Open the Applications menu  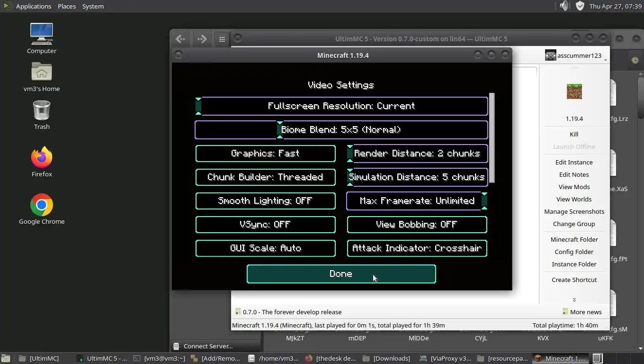pos(33,6)
